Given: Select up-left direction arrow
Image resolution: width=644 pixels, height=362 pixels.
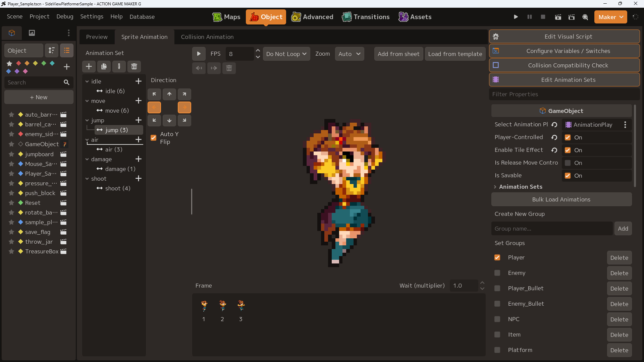Looking at the screenshot, I should 154,94.
